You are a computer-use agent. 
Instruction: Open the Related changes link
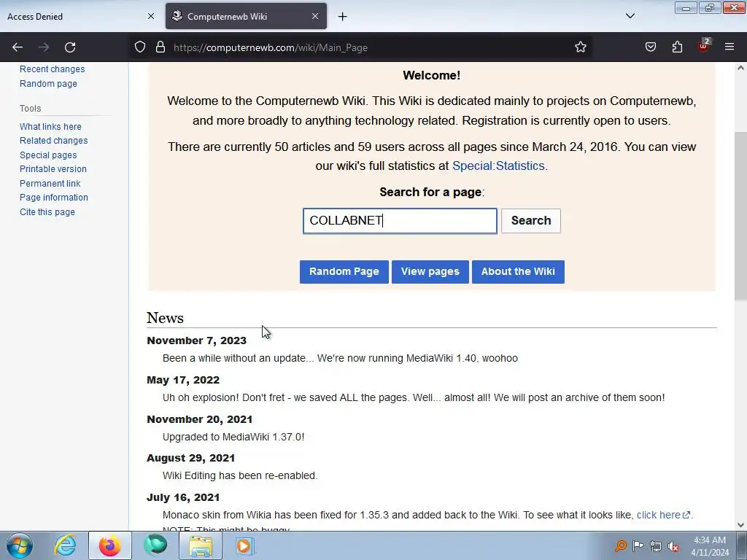[53, 141]
